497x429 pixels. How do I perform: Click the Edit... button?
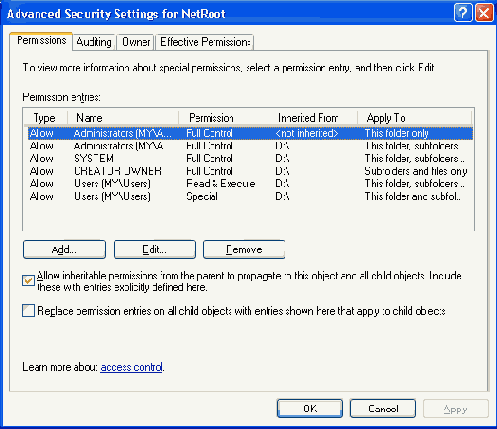point(155,249)
